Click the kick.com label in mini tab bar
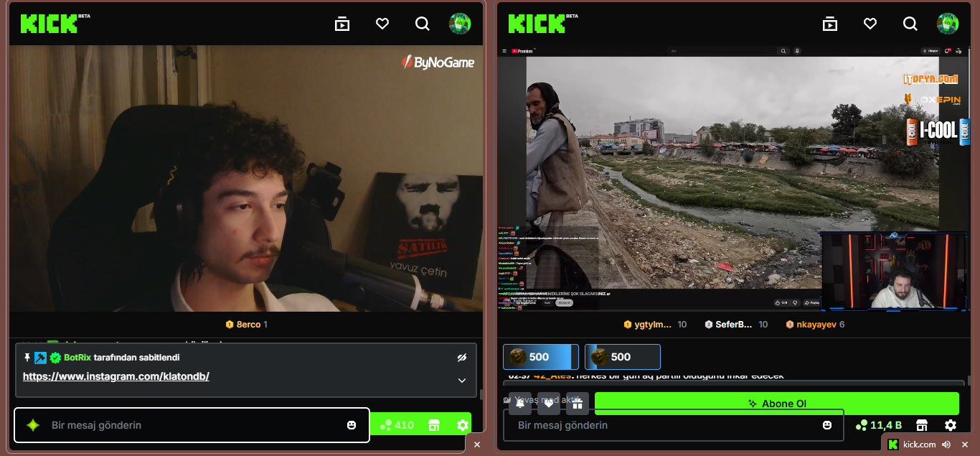The height and width of the screenshot is (456, 980). (919, 445)
